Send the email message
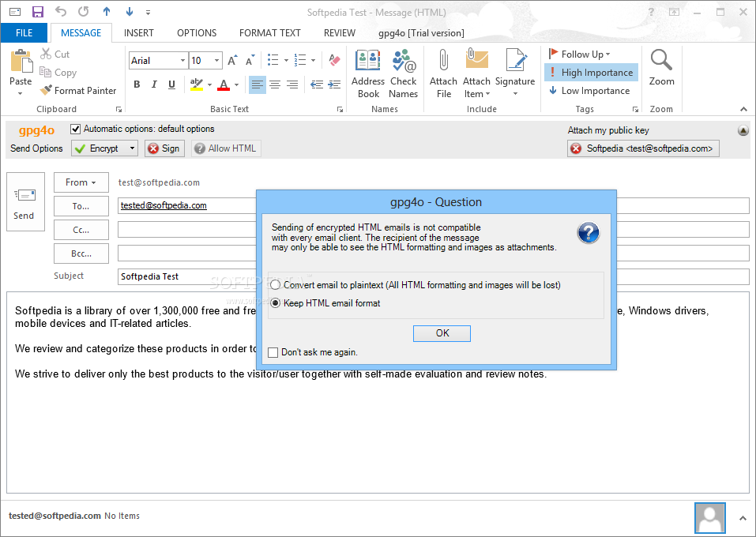 (25, 201)
